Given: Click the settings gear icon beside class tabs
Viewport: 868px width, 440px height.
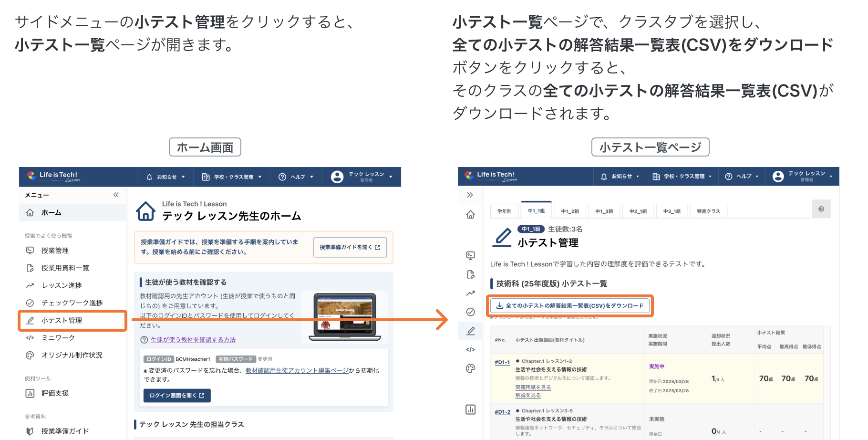Looking at the screenshot, I should pyautogui.click(x=821, y=209).
